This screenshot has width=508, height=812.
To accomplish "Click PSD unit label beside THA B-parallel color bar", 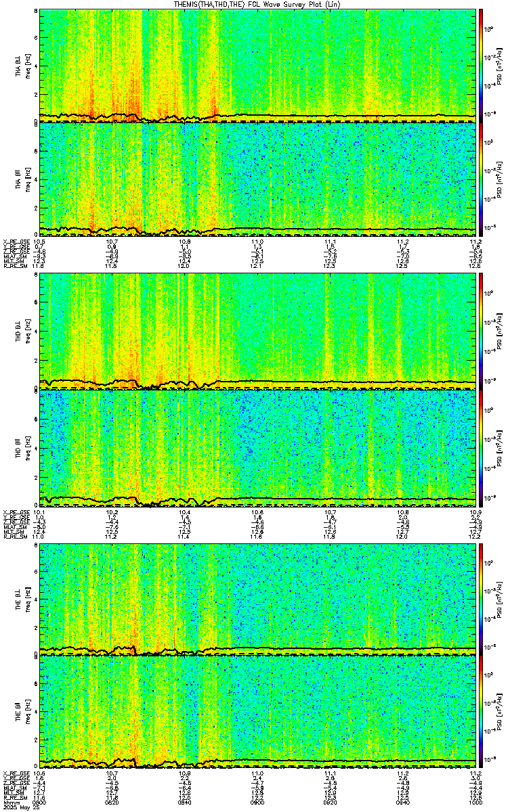I will 499,179.
